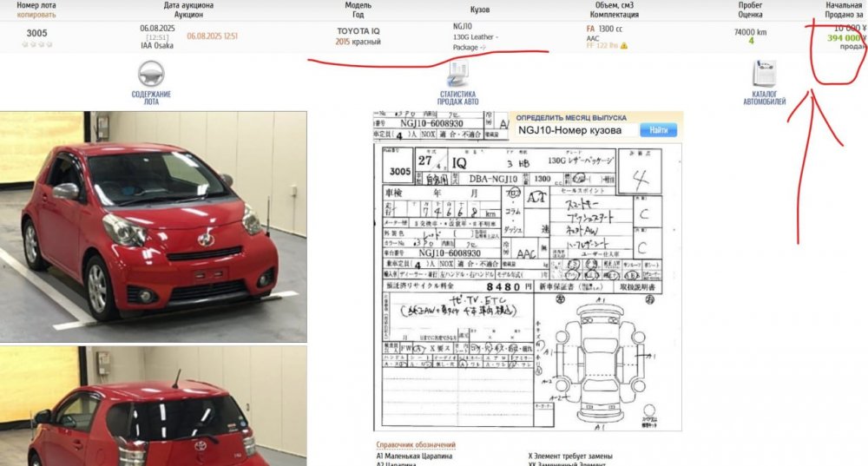Screen dimensions: 868x466
Task: Click the КАТАЛОГ АВТОМОБИЛЕЙ label text
Action: tap(764, 97)
